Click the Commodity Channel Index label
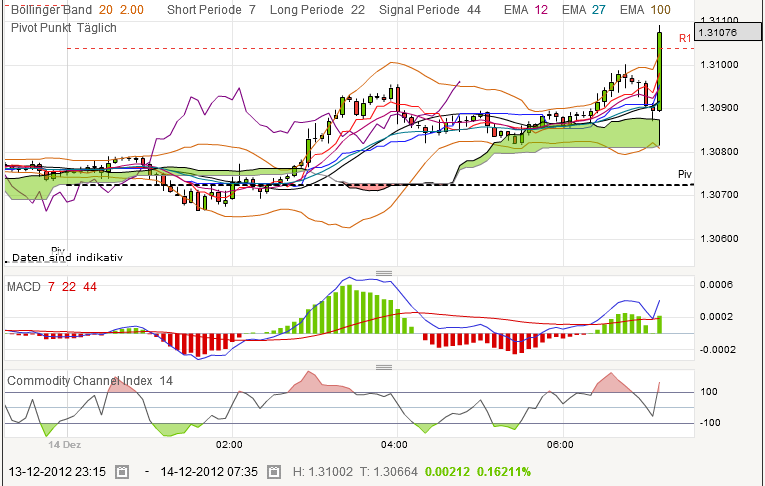765x486 pixels. point(80,381)
